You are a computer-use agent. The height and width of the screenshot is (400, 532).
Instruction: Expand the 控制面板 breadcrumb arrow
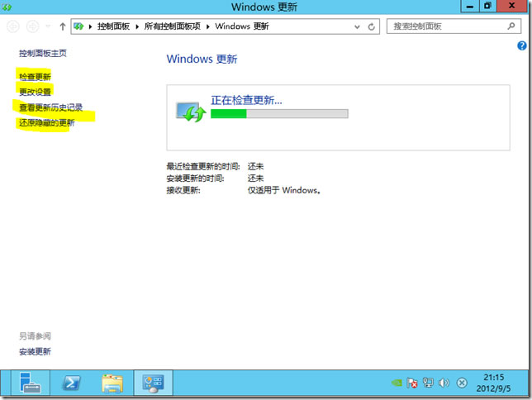pyautogui.click(x=136, y=26)
